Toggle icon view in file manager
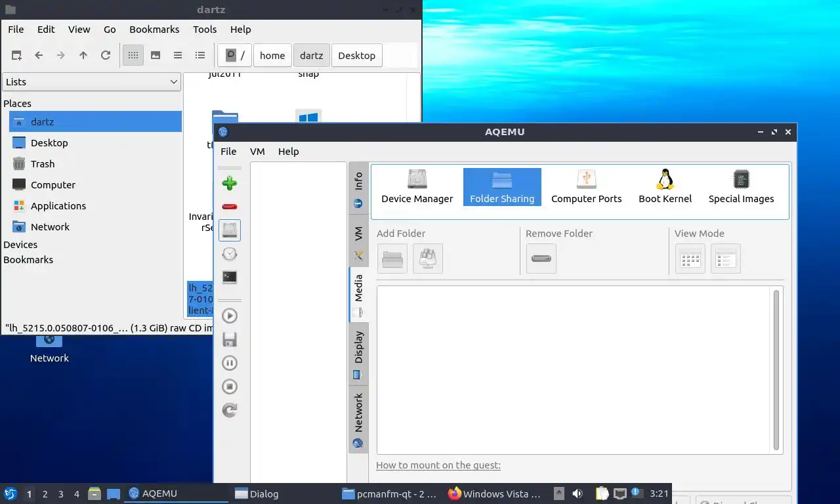Image resolution: width=840 pixels, height=504 pixels. (133, 55)
